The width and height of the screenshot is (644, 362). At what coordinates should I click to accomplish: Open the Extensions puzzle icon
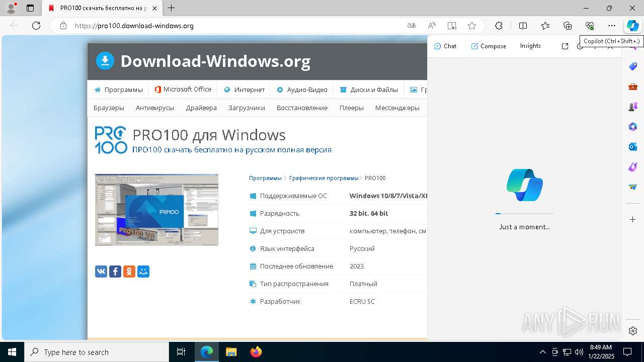tap(499, 26)
